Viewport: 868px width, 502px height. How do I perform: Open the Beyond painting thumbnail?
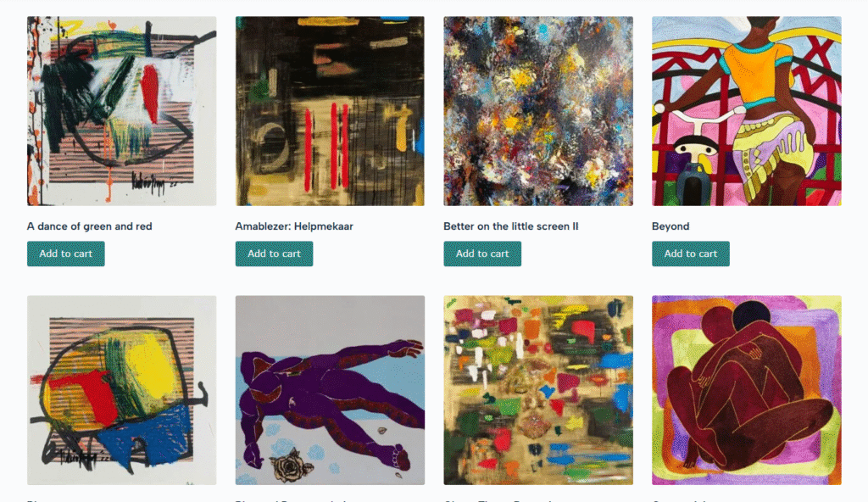pyautogui.click(x=746, y=111)
